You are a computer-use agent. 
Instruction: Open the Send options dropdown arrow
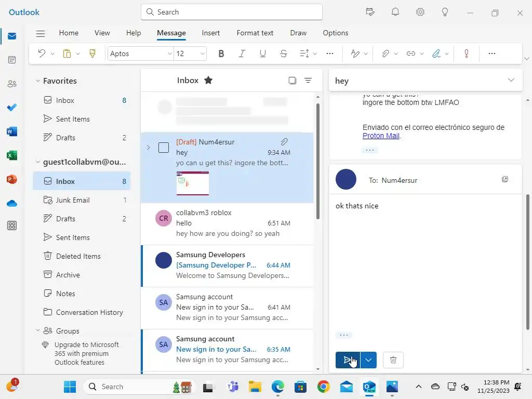pos(368,360)
